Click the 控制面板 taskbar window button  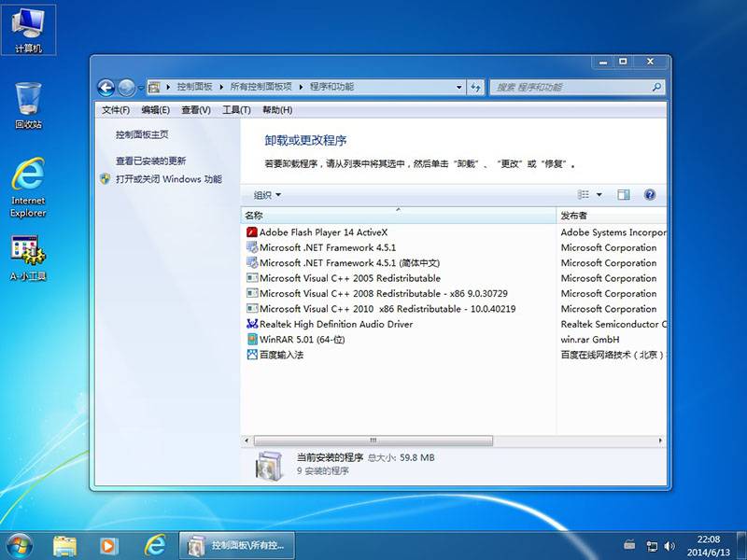(x=237, y=546)
